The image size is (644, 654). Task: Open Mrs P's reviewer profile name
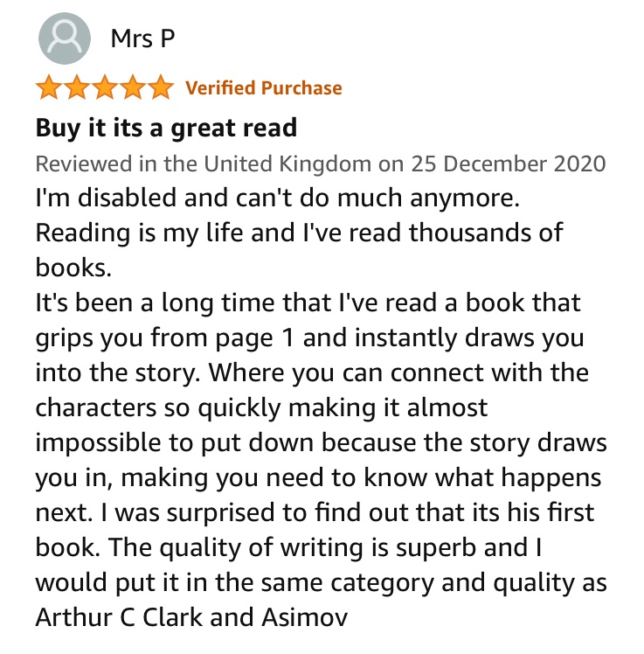142,39
